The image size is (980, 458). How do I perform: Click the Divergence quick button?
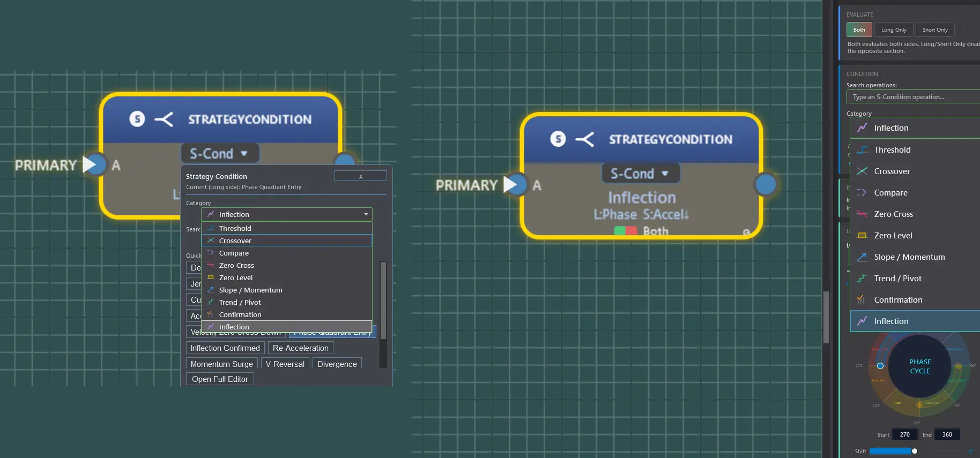[x=337, y=364]
